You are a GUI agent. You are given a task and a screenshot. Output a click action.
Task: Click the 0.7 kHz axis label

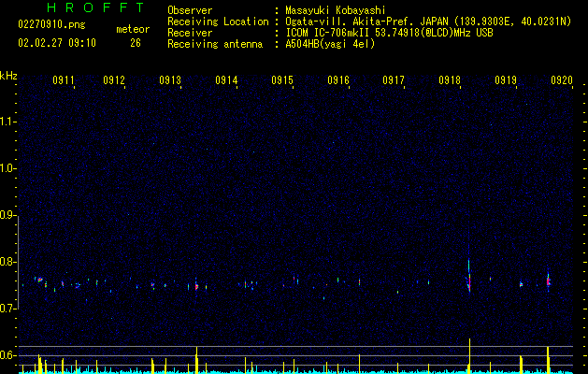[7, 309]
